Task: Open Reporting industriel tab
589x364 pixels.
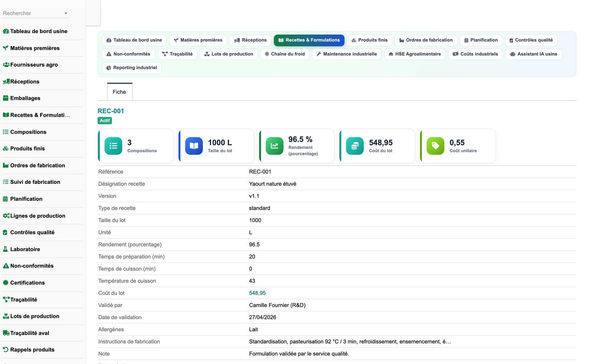Action: (x=132, y=68)
